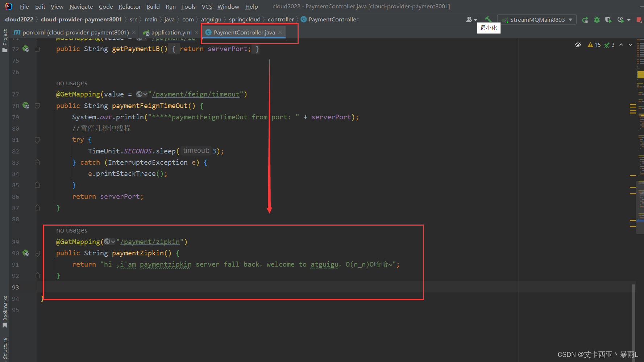Go to previous highlighted error arrow
This screenshot has height=362, width=644.
[x=621, y=45]
